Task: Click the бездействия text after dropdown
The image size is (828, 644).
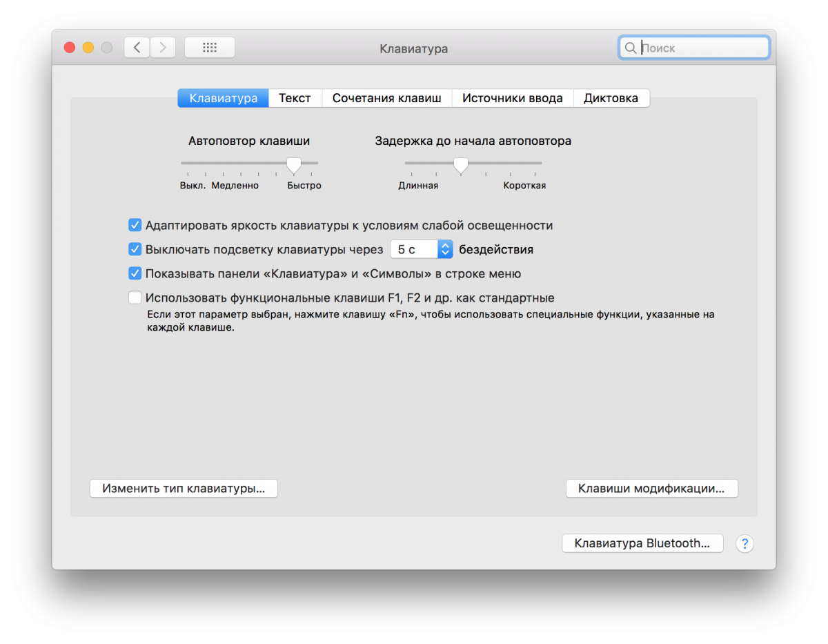Action: tap(496, 249)
